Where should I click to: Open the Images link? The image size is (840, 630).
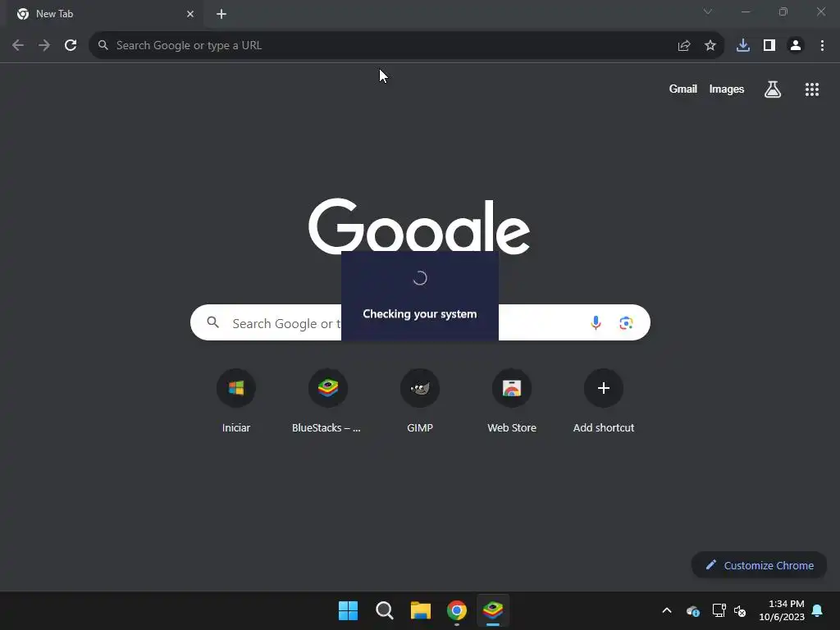point(727,89)
